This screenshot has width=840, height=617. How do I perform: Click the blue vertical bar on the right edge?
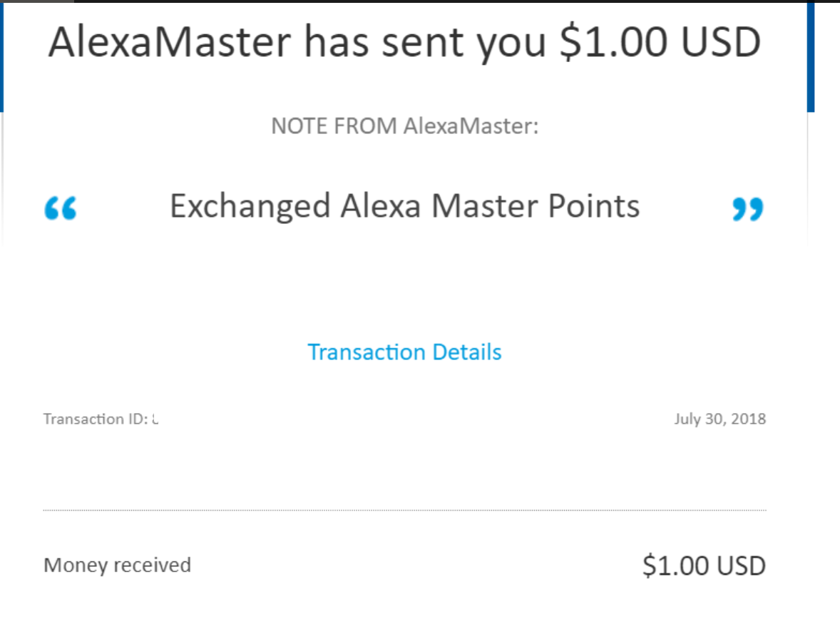tap(811, 57)
